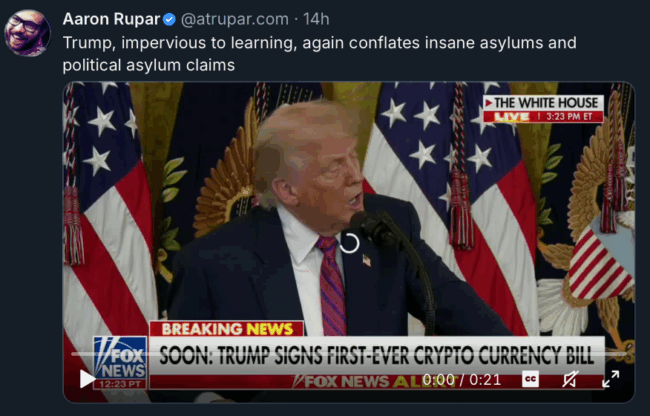Screen dimensions: 650x416
Task: Click the FOX NEWS ALERT ticker strip
Action: (375, 382)
